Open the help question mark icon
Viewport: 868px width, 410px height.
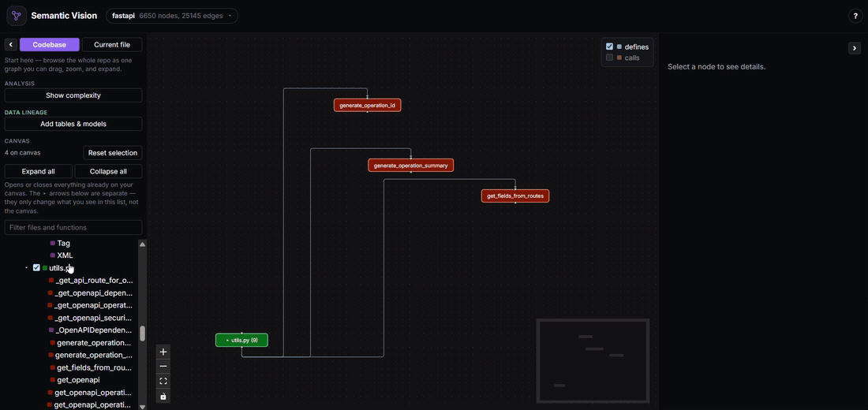pyautogui.click(x=855, y=16)
